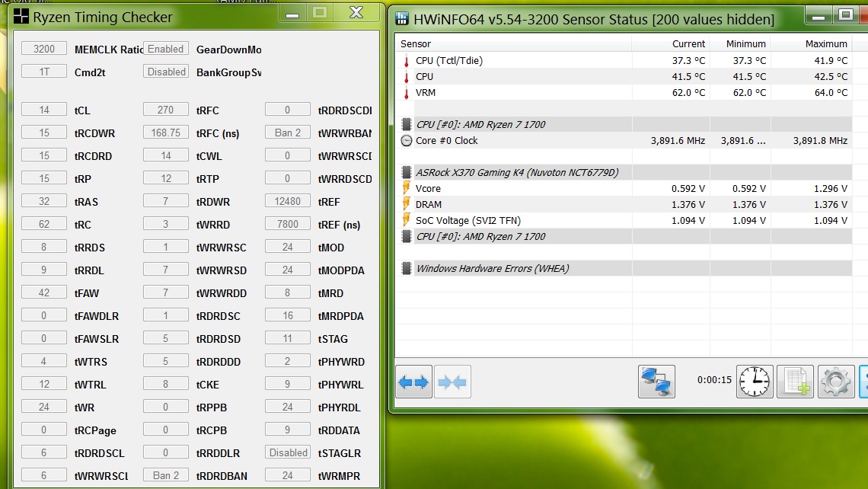Click the tRFC (ns) value 168.75
The height and width of the screenshot is (489, 868).
tap(165, 133)
